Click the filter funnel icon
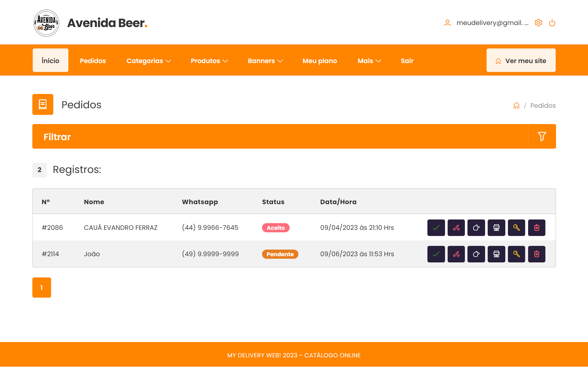The image size is (588, 367). click(x=542, y=136)
